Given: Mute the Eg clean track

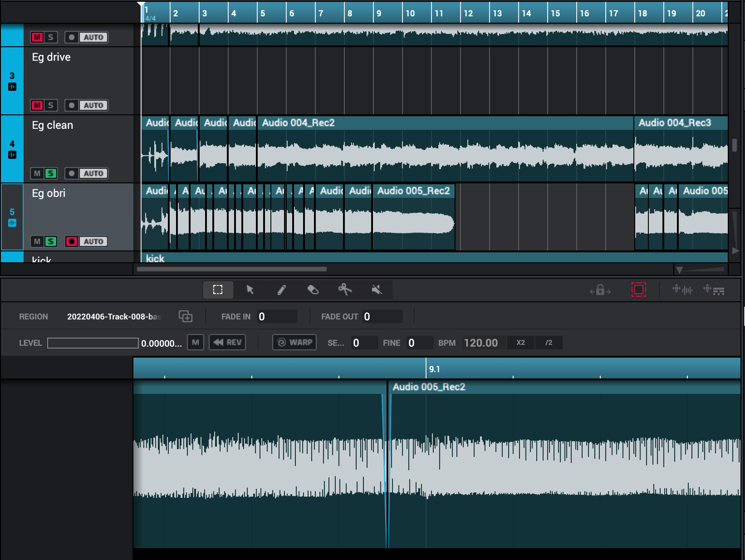Looking at the screenshot, I should [x=37, y=173].
